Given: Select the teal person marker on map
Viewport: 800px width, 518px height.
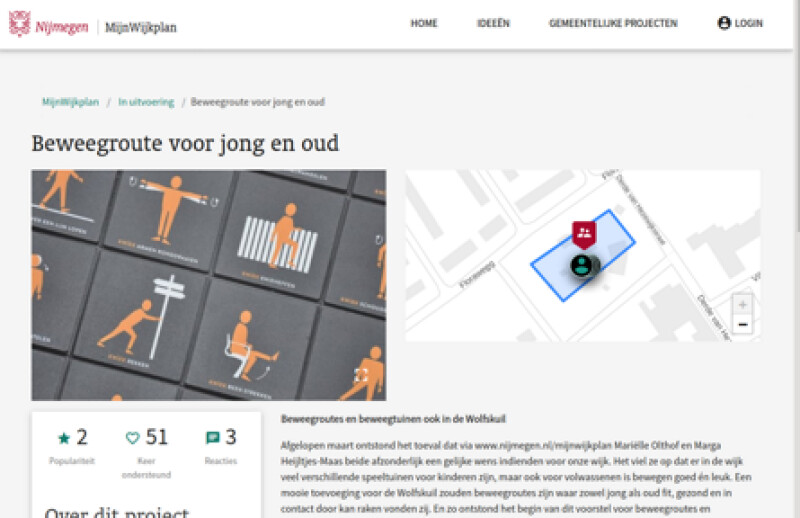Looking at the screenshot, I should coord(582,265).
